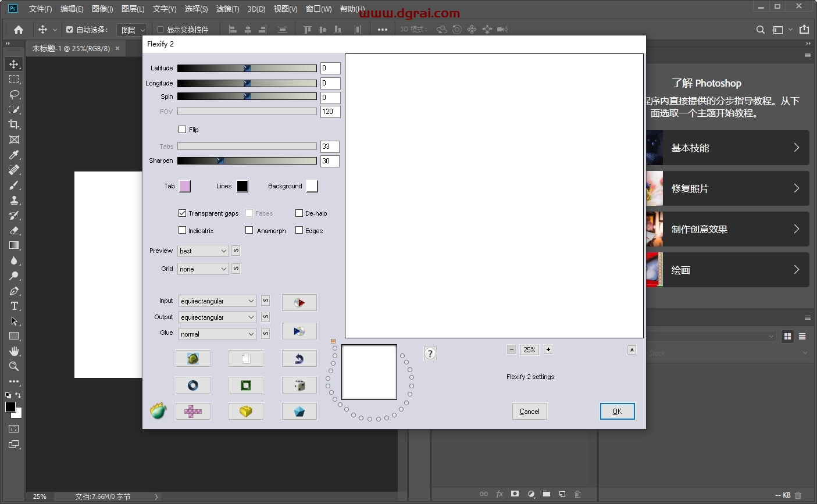Pick the Eyedropper tool
The image size is (817, 504).
pos(14,155)
